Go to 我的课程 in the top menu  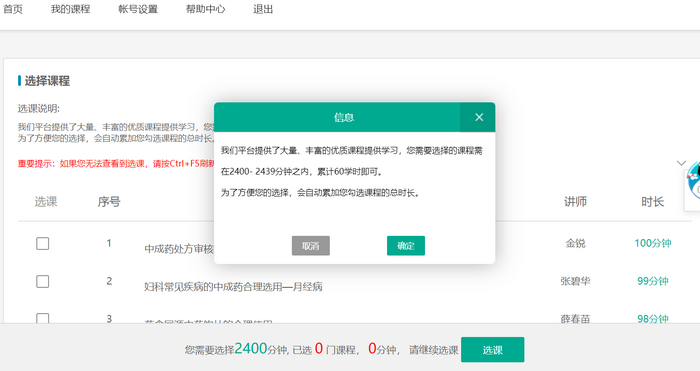[x=71, y=9]
